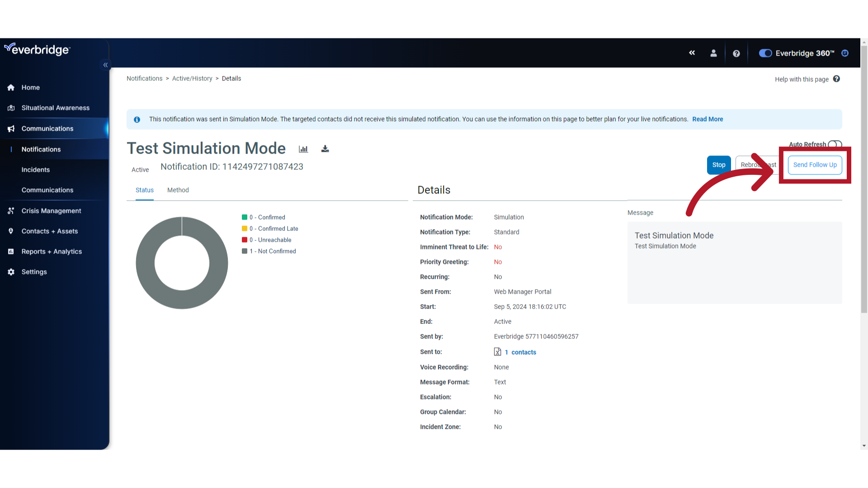Click Send Follow Up button
The height and width of the screenshot is (488, 868).
(815, 164)
